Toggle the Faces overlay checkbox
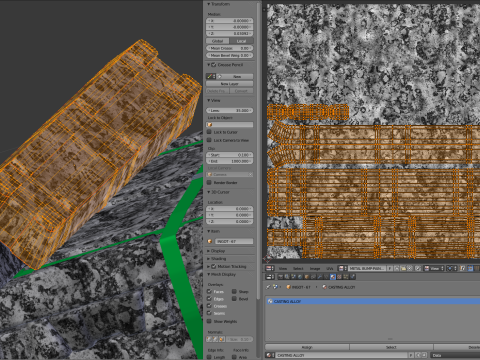 coord(209,292)
